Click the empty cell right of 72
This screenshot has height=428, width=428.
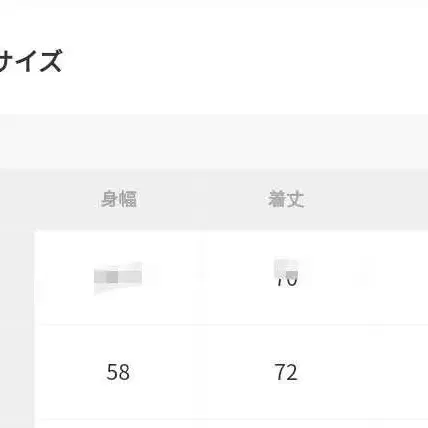point(398,372)
